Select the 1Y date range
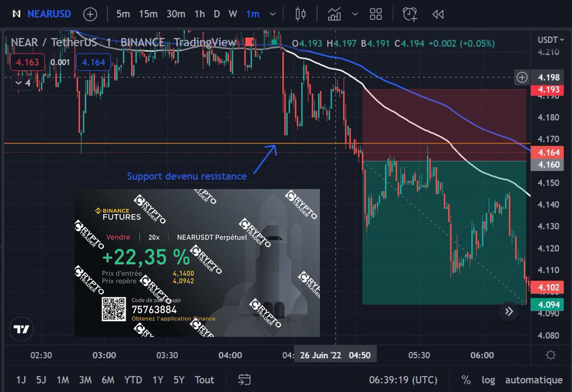This screenshot has height=392, width=572. 157,380
